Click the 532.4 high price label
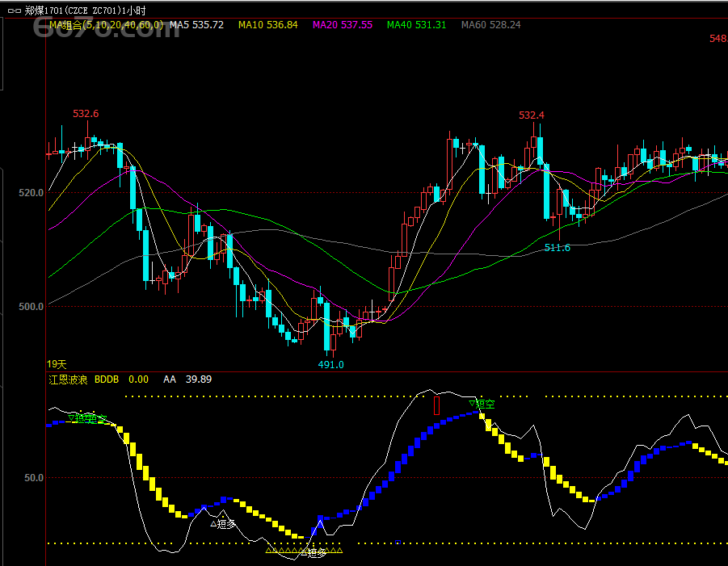 pyautogui.click(x=532, y=115)
